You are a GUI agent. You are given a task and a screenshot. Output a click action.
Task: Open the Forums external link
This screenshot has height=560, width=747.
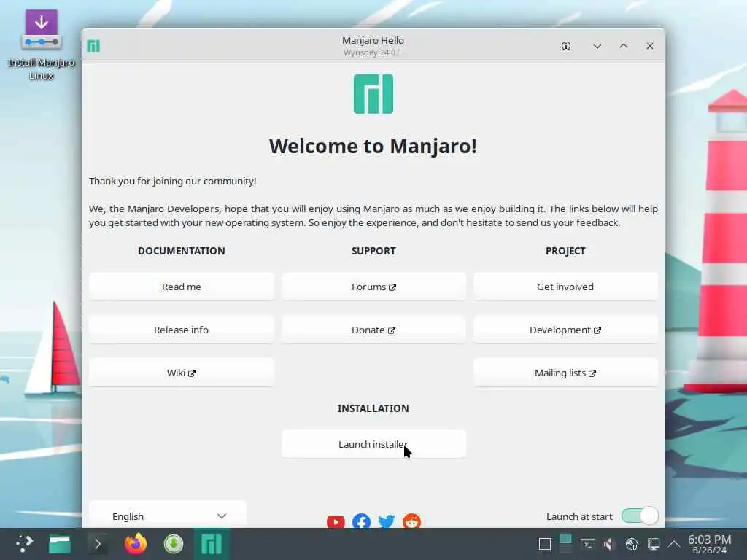coord(373,287)
